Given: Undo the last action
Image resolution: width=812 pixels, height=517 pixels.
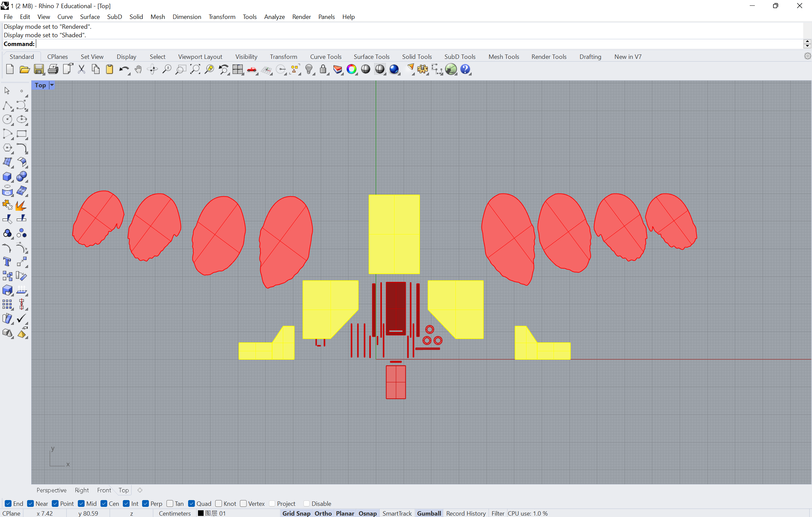Looking at the screenshot, I should pos(124,69).
